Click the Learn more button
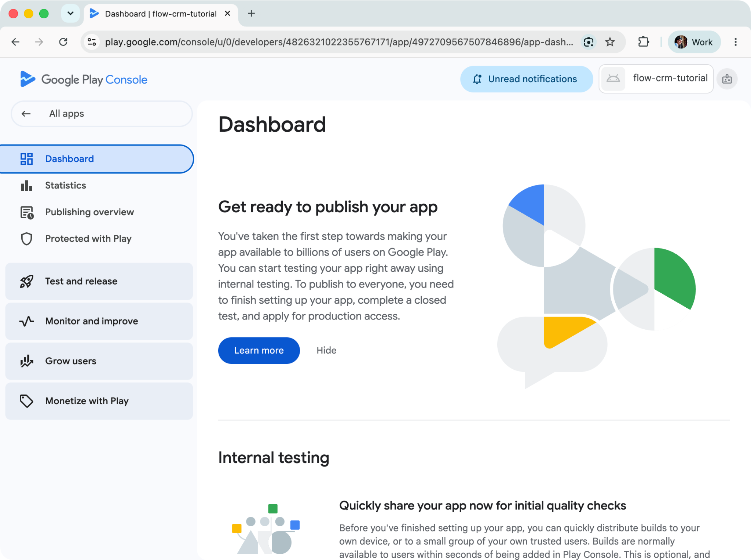751x560 pixels. [x=259, y=351]
